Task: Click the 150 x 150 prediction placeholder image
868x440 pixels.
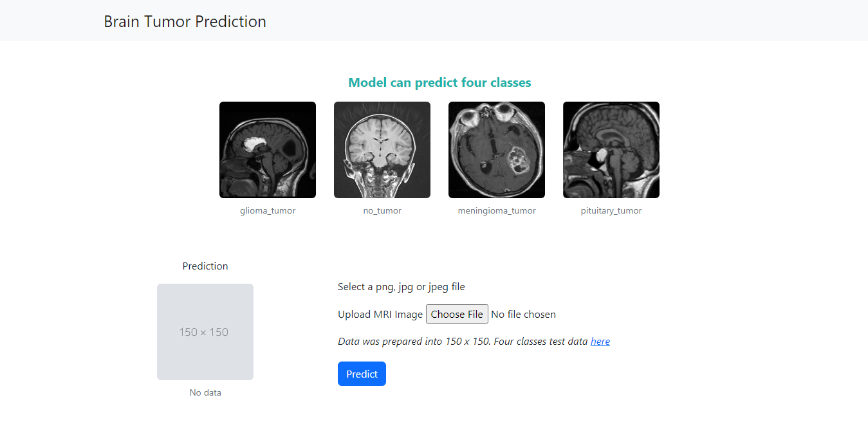Action: coord(205,331)
